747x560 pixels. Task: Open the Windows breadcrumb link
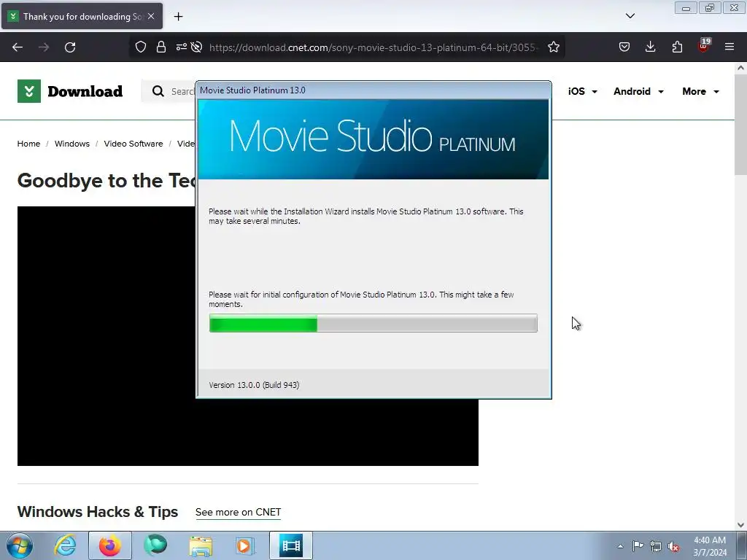point(72,144)
